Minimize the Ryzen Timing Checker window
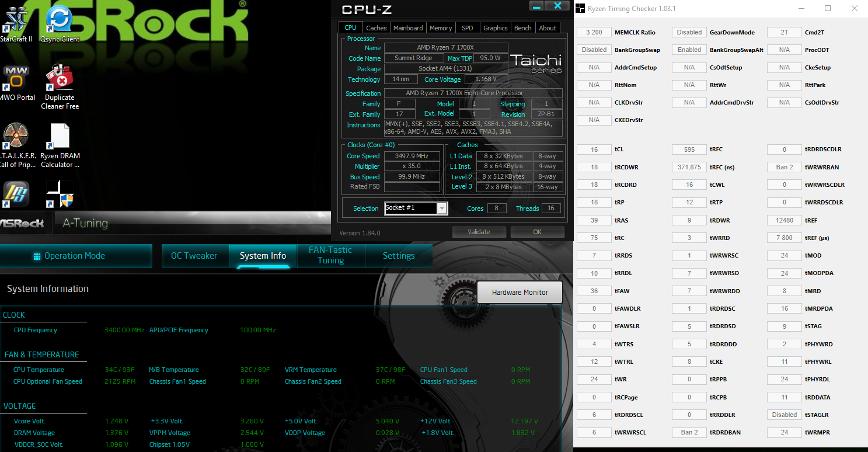The height and width of the screenshot is (452, 868). tap(800, 9)
